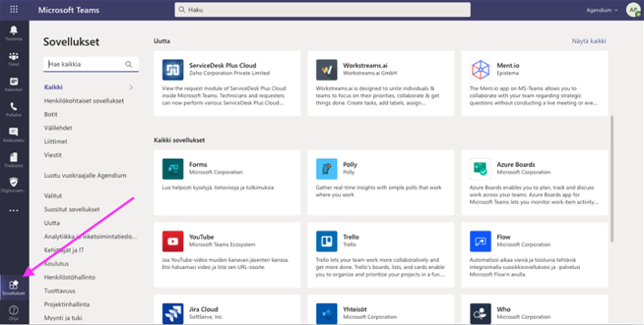Select Viestit category
644x325 pixels.
point(52,154)
